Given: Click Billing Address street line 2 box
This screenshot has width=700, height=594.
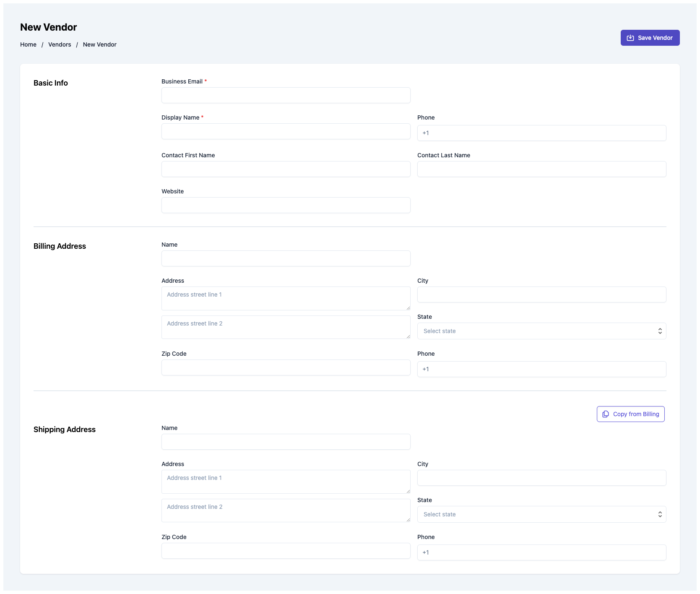Looking at the screenshot, I should point(286,327).
